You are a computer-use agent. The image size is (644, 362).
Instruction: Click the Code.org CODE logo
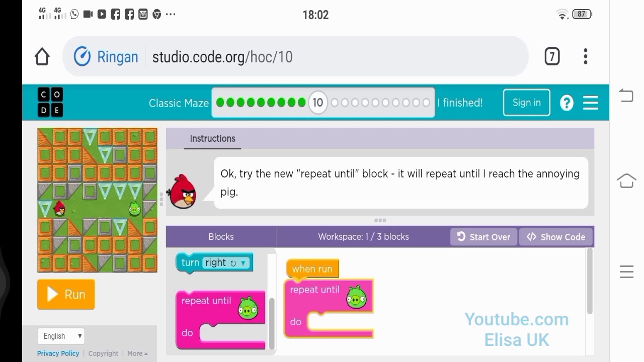(50, 103)
